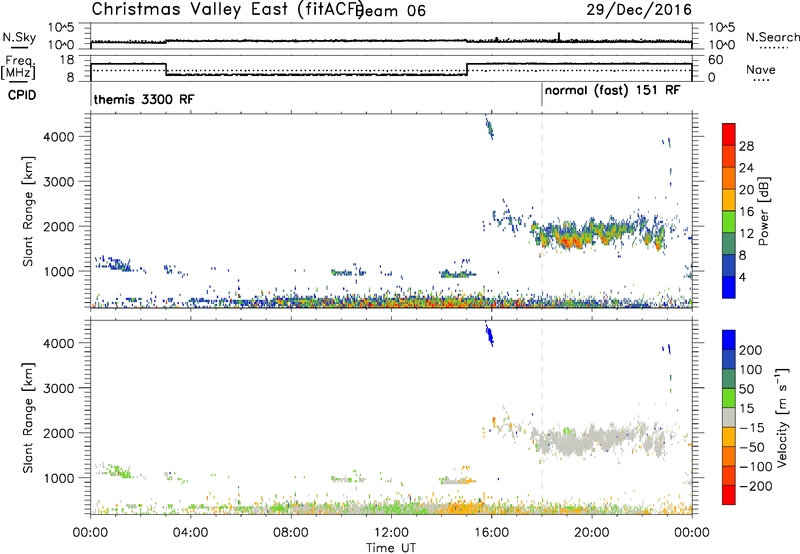Click the strong echo band near 2000 km in power panel
The height and width of the screenshot is (554, 800).
(x=597, y=234)
